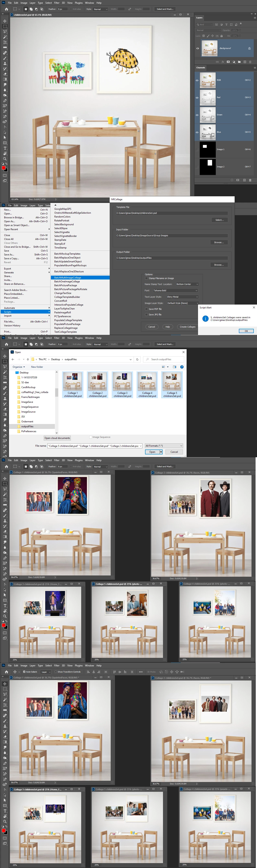257x868 pixels.
Task: Enable Save JPG file checkbox
Action: tap(146, 315)
